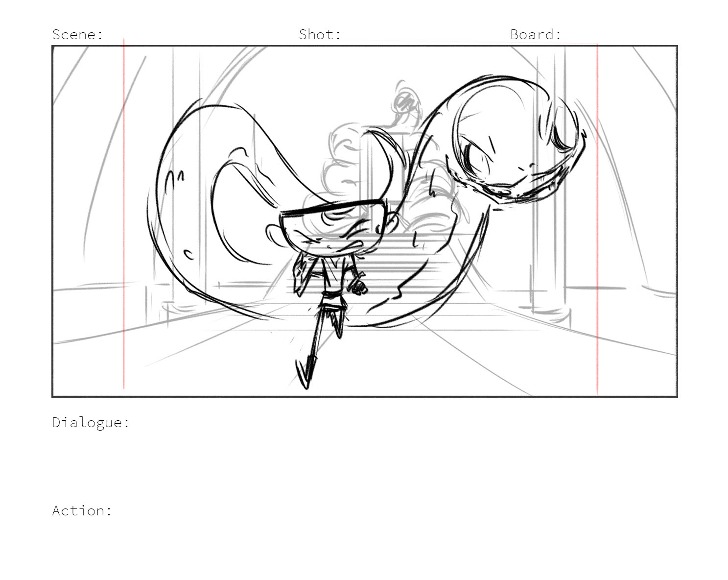Click the "Scene:" label
728x580 pixels.
coord(78,34)
